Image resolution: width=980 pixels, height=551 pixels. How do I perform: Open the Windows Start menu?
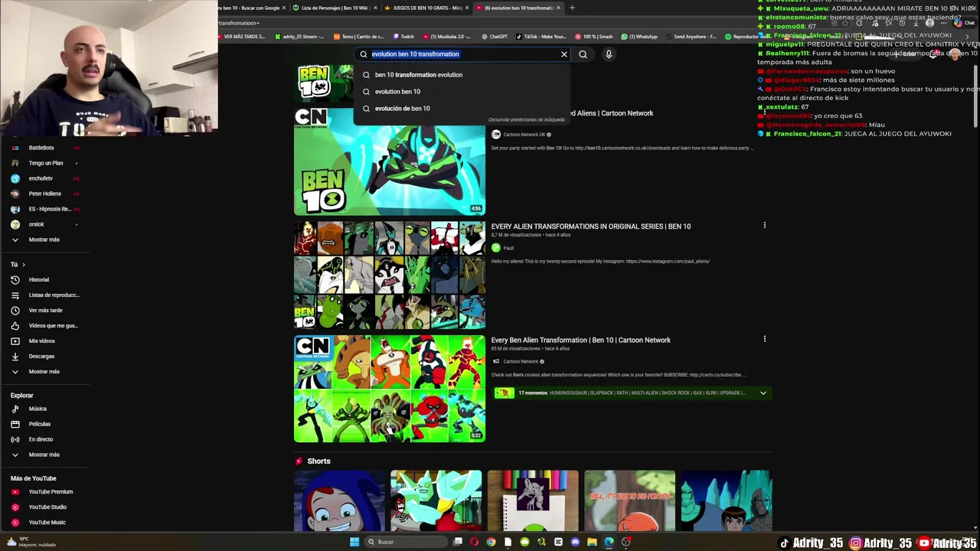(354, 542)
